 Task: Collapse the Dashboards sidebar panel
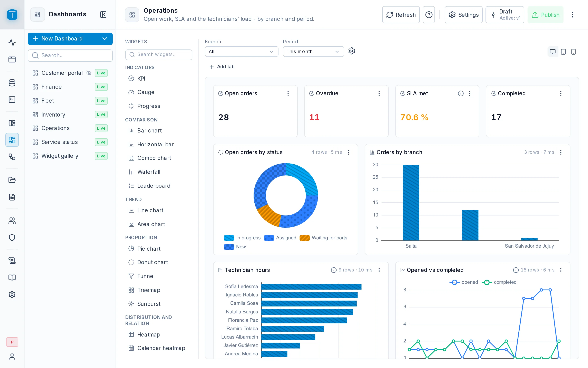click(103, 15)
